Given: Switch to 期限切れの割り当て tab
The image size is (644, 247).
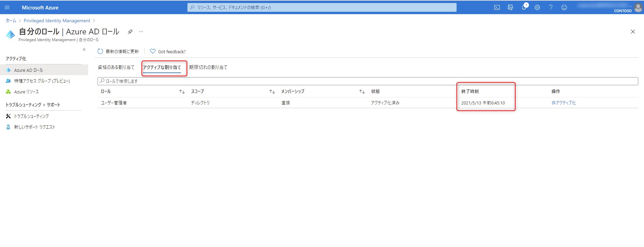Looking at the screenshot, I should (x=208, y=67).
